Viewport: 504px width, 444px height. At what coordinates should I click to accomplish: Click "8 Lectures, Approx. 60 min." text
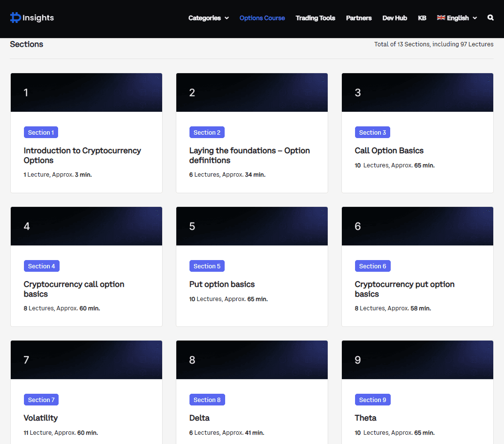(x=62, y=308)
